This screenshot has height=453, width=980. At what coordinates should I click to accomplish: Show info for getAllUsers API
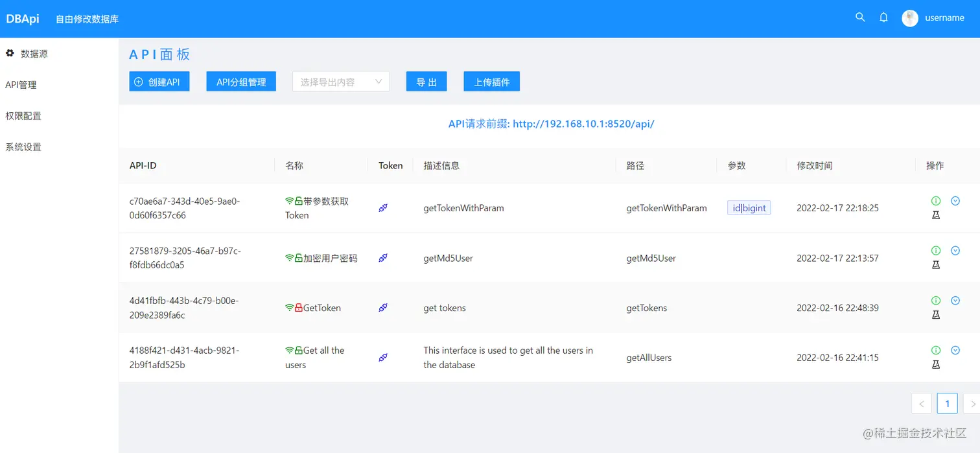(935, 351)
